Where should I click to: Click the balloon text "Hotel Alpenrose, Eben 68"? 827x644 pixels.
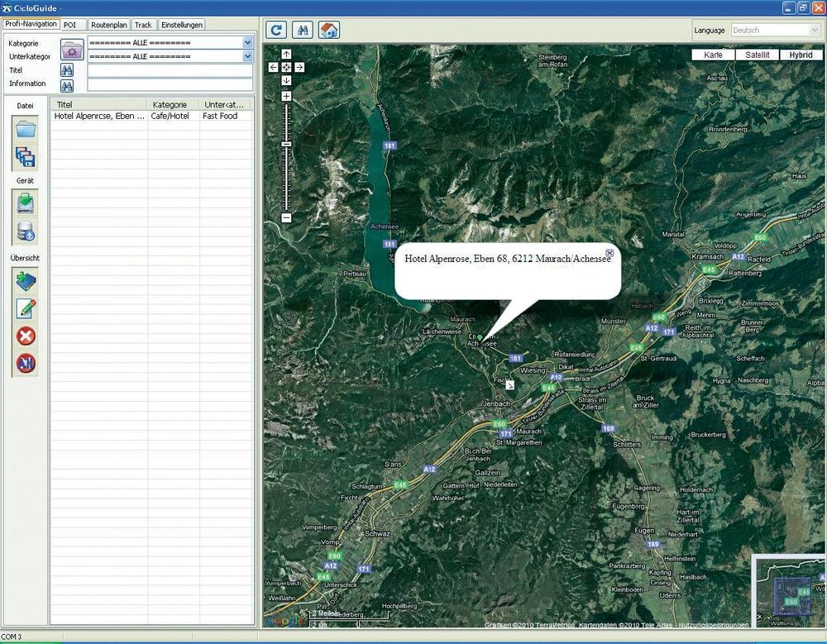(x=456, y=259)
